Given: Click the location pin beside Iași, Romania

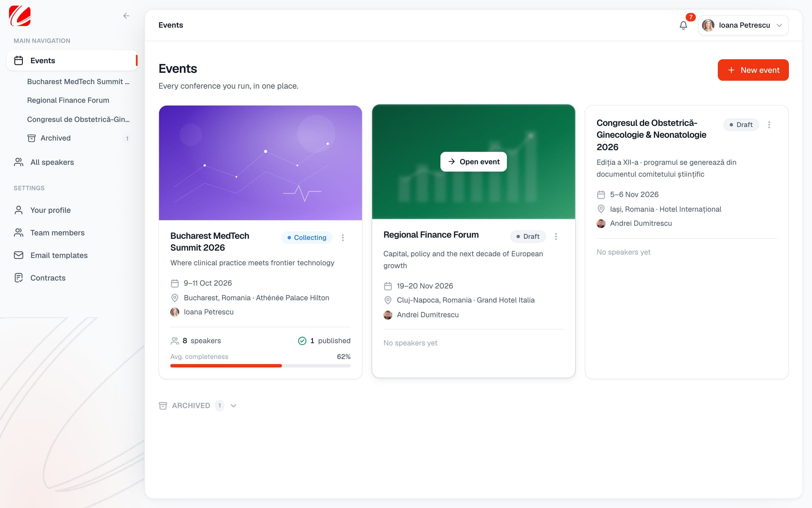Looking at the screenshot, I should pyautogui.click(x=601, y=209).
